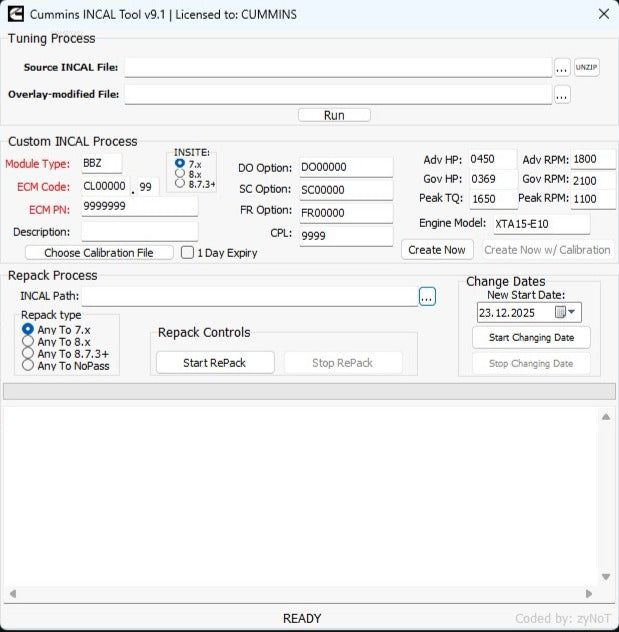Click the ECM PN text field
This screenshot has width=619, height=632.
(x=139, y=207)
